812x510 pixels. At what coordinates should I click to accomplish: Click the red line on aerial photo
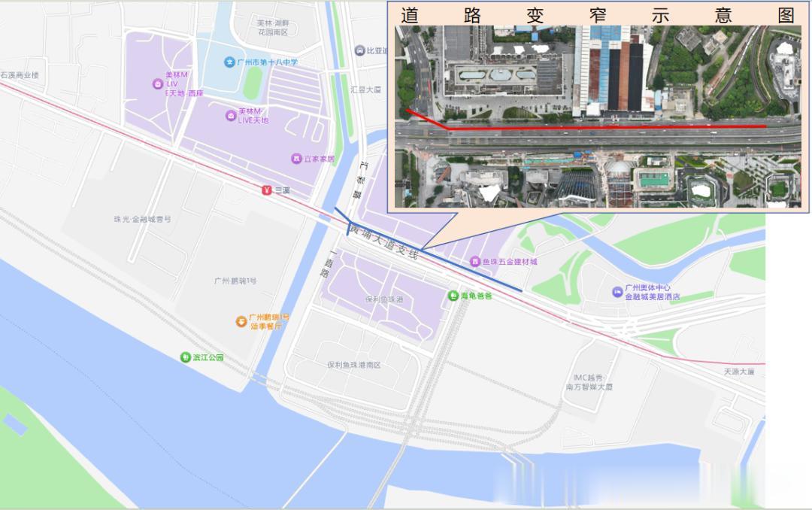(585, 124)
